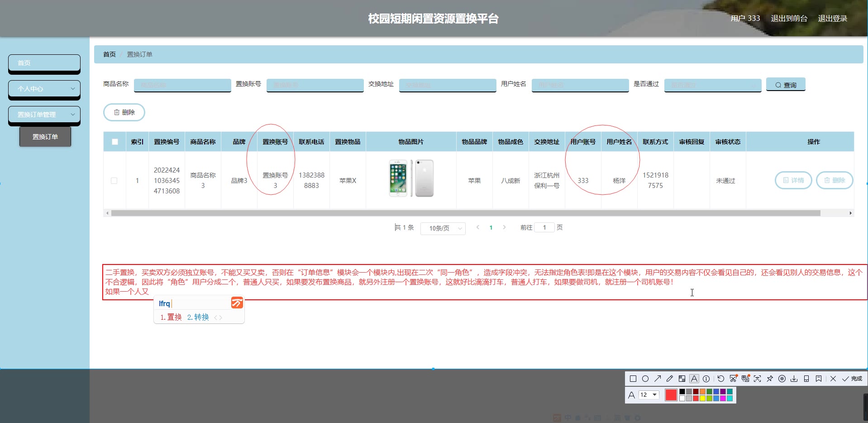The height and width of the screenshot is (423, 868).
Task: Go to previous page arrow
Action: point(478,227)
